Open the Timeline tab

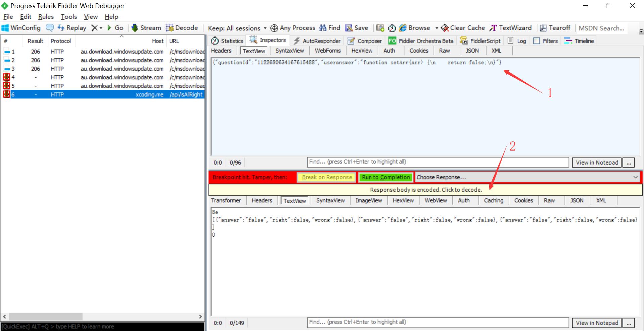coord(579,41)
